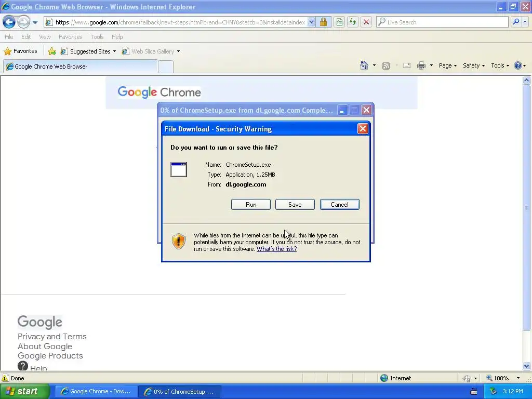Click the RSS feeds icon
Viewport: 532px width, 399px height.
point(386,66)
